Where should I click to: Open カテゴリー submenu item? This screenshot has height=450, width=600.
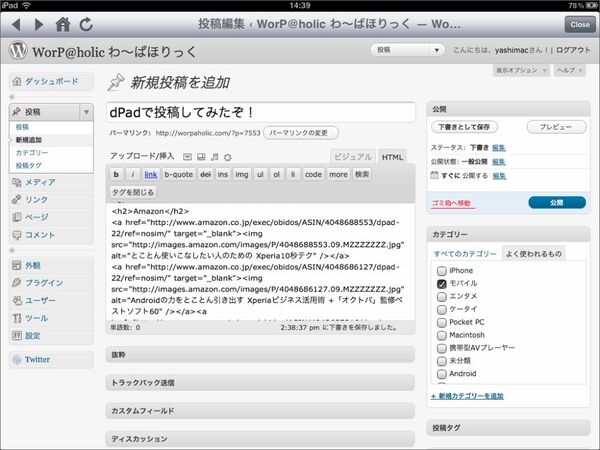pos(32,153)
